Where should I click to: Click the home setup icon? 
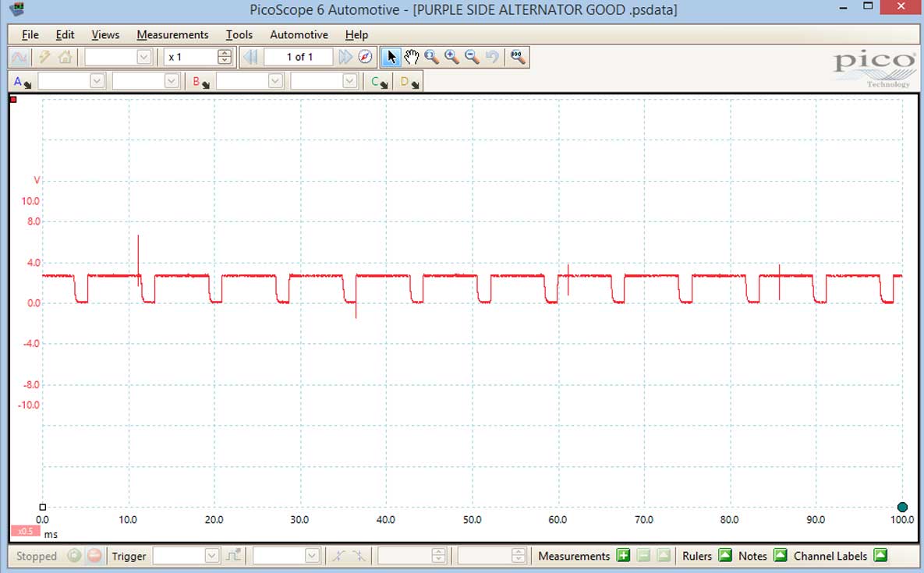[65, 57]
